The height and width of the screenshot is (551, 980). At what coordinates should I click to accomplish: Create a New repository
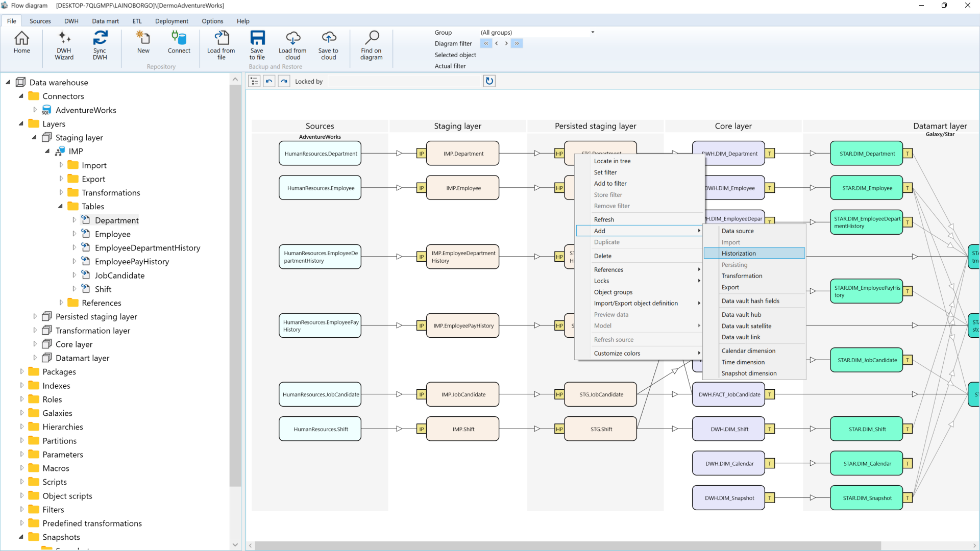(x=143, y=42)
